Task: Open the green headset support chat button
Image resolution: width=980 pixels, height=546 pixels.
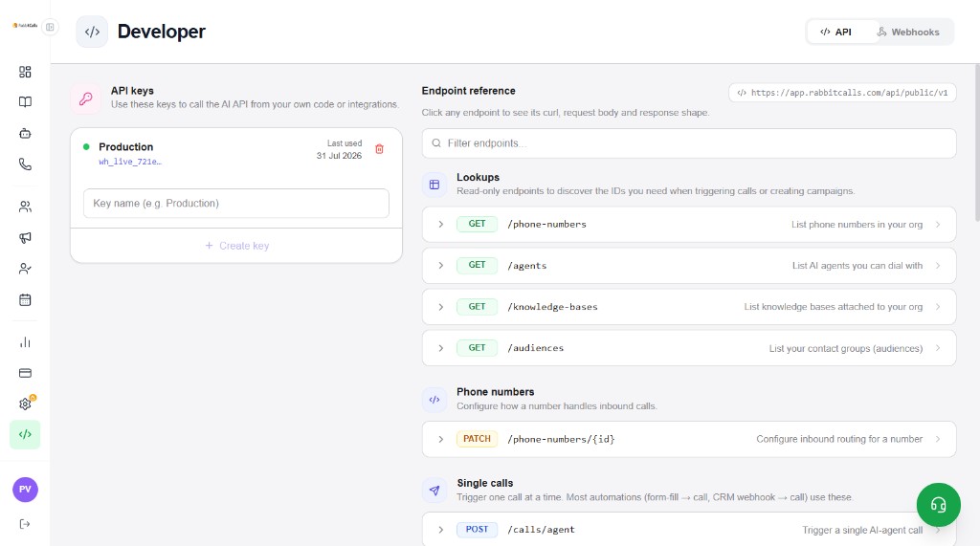Action: tap(938, 505)
